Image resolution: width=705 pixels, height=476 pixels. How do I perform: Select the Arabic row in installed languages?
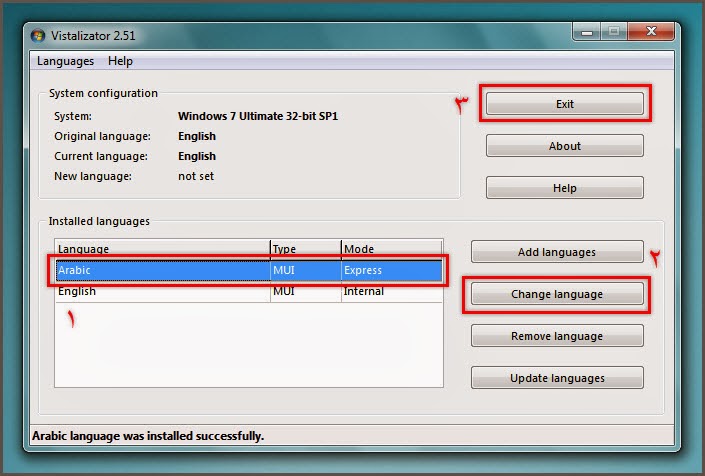click(x=249, y=270)
